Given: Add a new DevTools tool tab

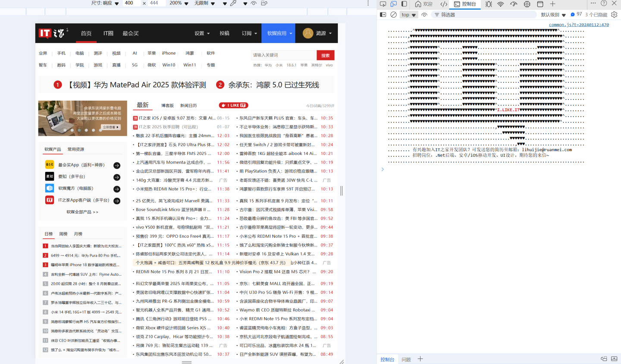Looking at the screenshot, I should coord(552,4).
